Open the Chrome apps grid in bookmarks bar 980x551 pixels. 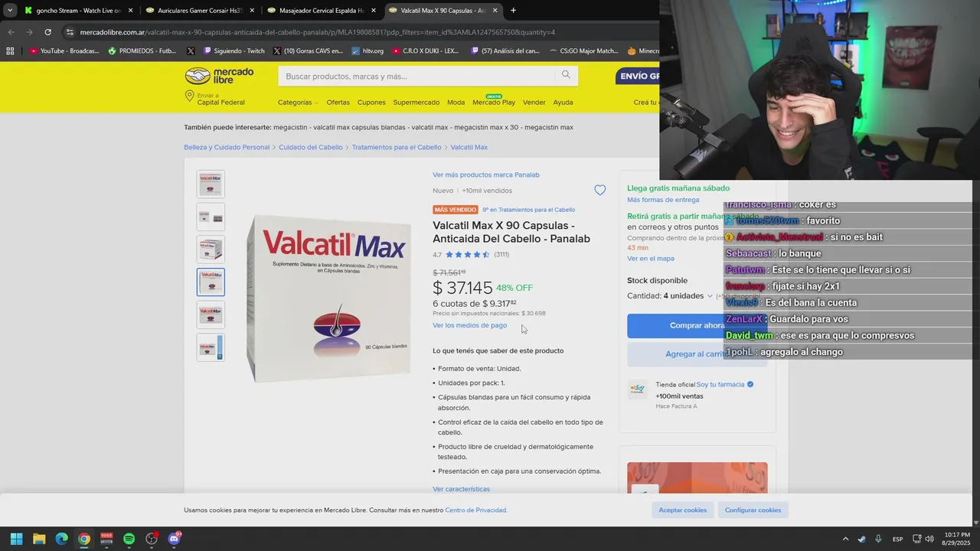(10, 51)
